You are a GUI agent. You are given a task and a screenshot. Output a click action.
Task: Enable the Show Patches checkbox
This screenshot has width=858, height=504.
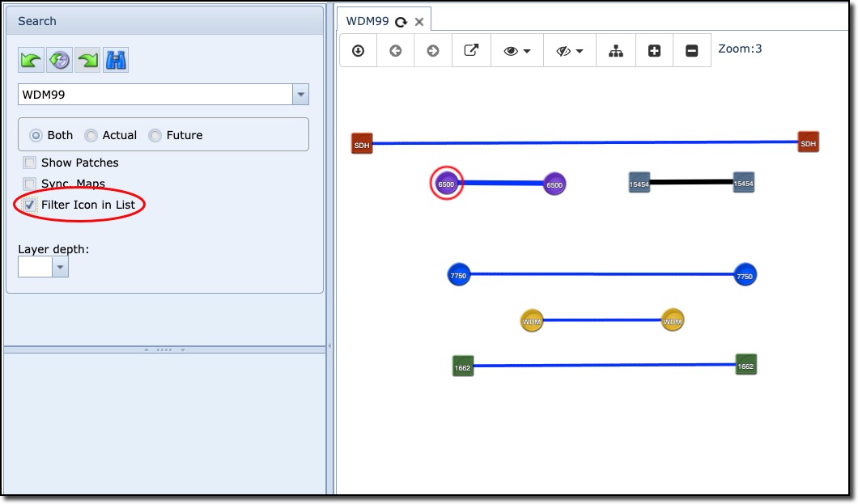[x=30, y=163]
